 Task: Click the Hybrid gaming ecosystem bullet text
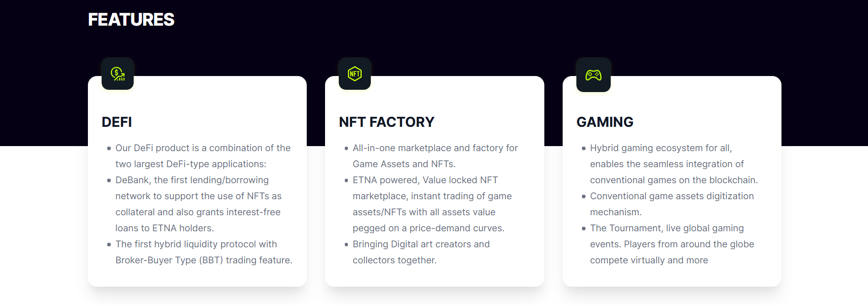point(674,164)
